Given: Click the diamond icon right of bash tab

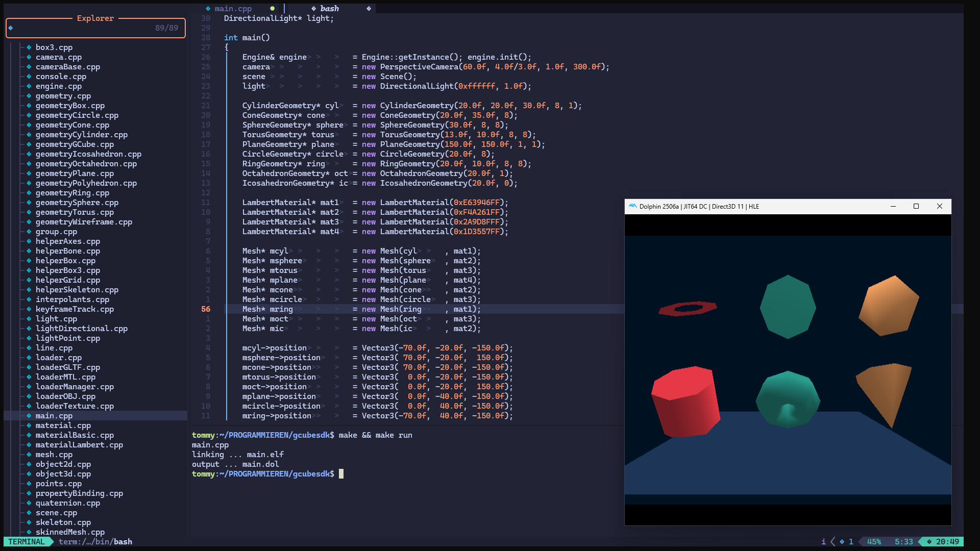Looking at the screenshot, I should [x=369, y=9].
